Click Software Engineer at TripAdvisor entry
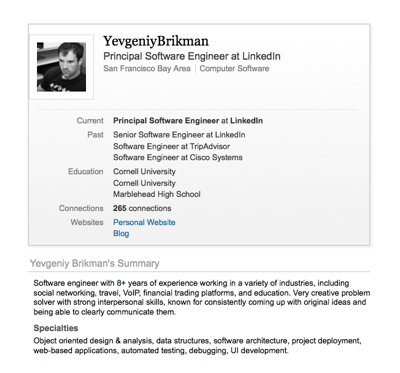 point(171,146)
